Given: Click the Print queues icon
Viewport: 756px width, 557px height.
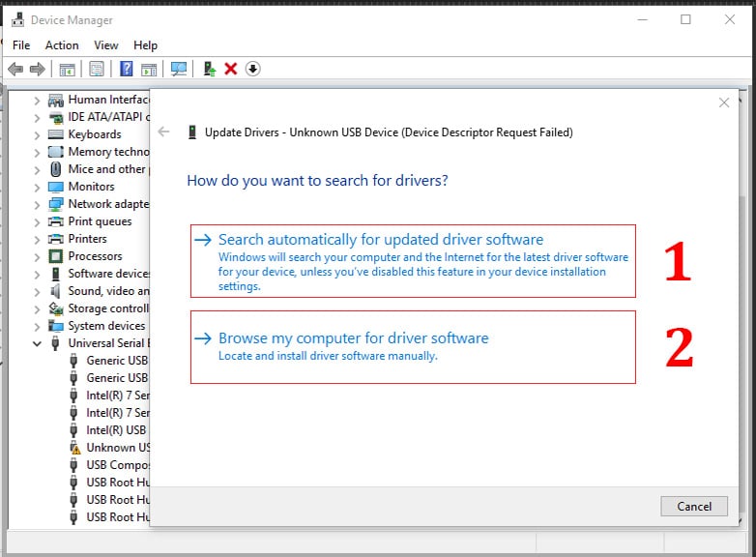Looking at the screenshot, I should click(x=56, y=221).
